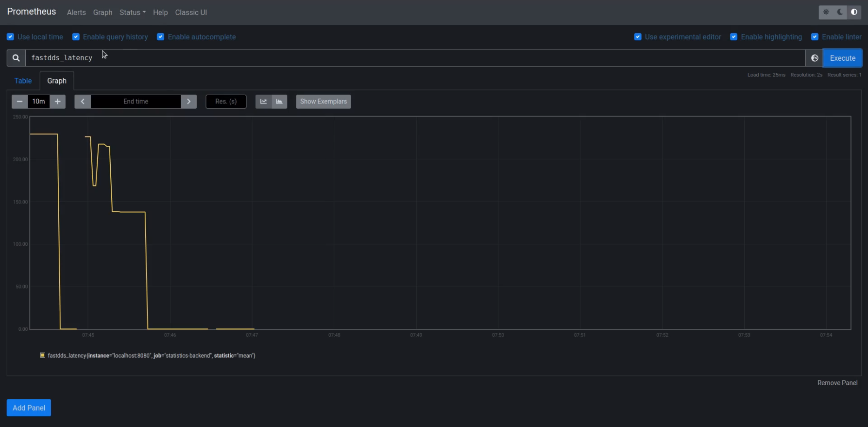868x427 pixels.
Task: Open the metrics explorer globe icon
Action: [815, 58]
